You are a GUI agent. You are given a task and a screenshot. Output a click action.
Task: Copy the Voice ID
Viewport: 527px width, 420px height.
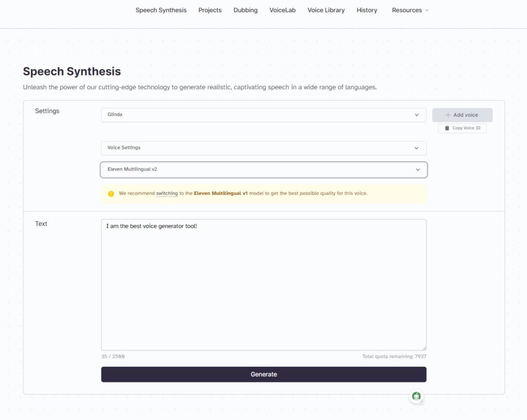click(462, 128)
